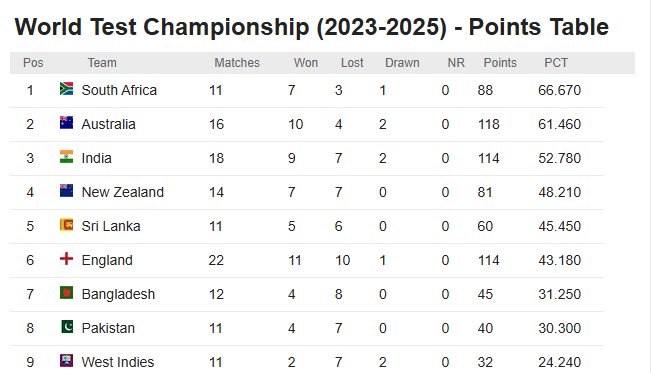Open the Australia team name
This screenshot has height=373, width=651.
[x=108, y=124]
